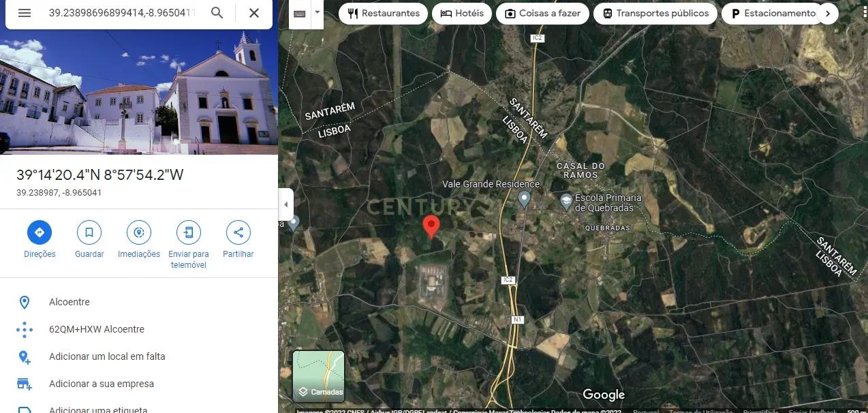Image resolution: width=868 pixels, height=413 pixels.
Task: Collapse the side panel arrow
Action: pos(286,204)
